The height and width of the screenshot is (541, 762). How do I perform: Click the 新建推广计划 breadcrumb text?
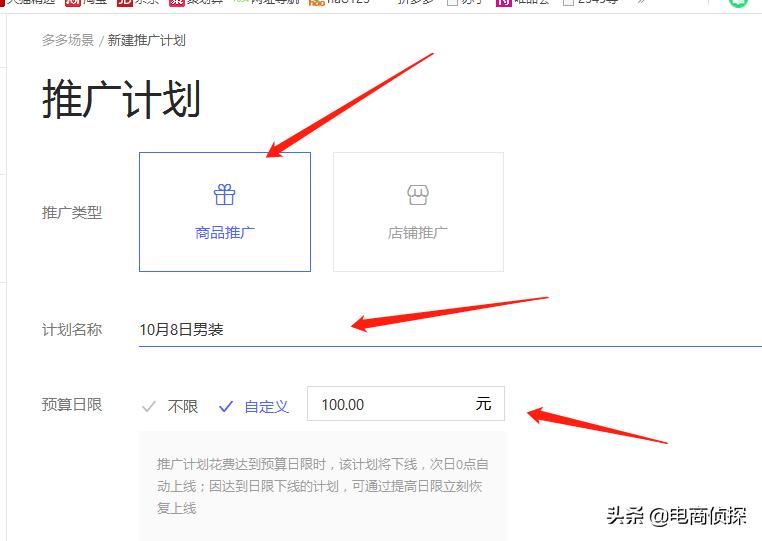[146, 40]
